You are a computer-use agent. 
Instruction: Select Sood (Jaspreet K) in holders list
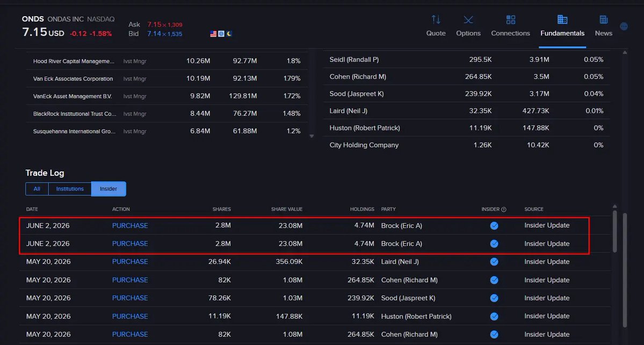[x=466, y=94]
